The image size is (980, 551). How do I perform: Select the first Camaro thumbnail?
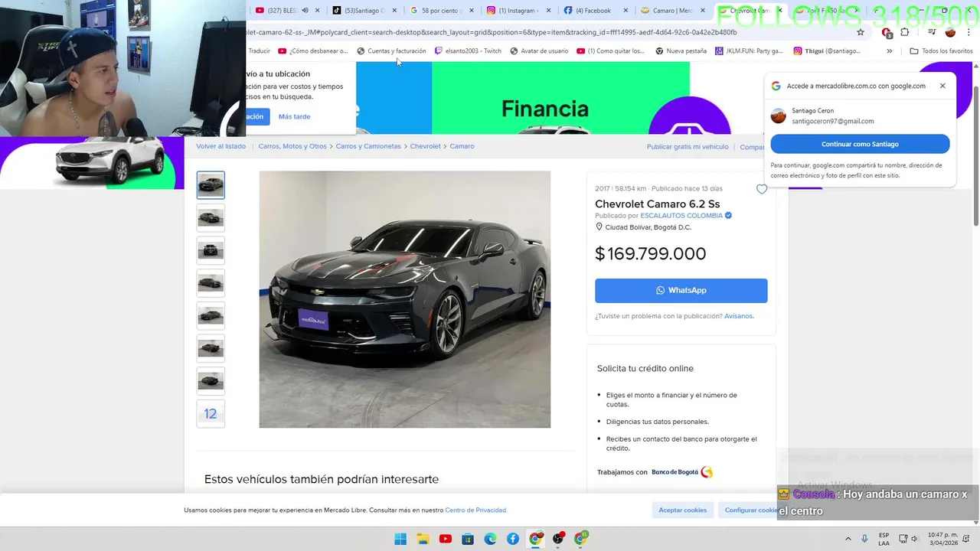click(x=211, y=185)
